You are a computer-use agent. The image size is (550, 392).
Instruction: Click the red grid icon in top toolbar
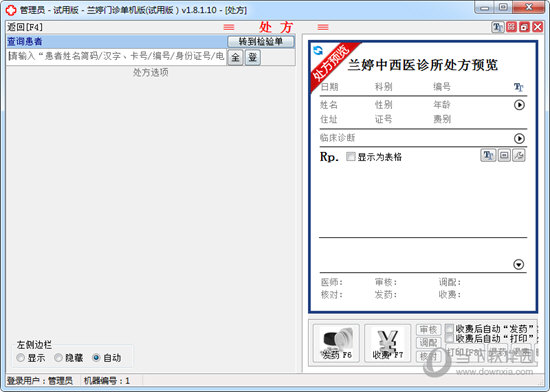511,27
